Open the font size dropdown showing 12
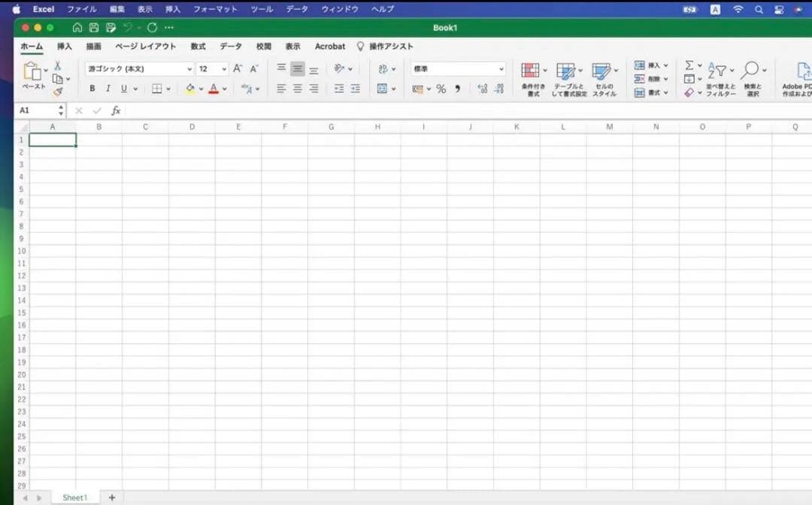Viewport: 812px width, 505px height. tap(212, 69)
